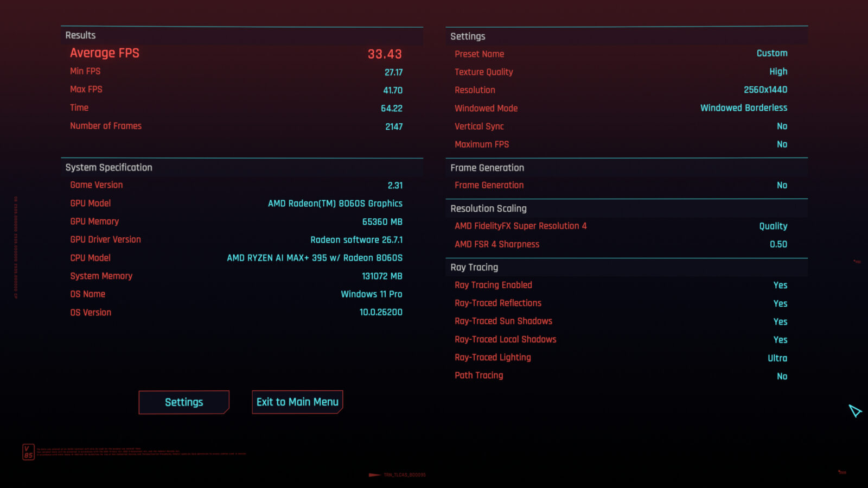The width and height of the screenshot is (868, 488).
Task: Select the Preset Name label
Action: 480,54
